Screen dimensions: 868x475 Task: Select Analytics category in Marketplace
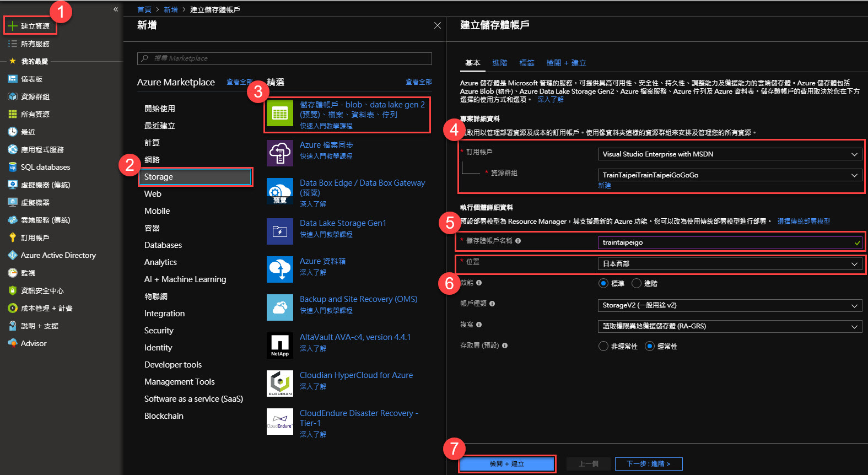pyautogui.click(x=160, y=262)
